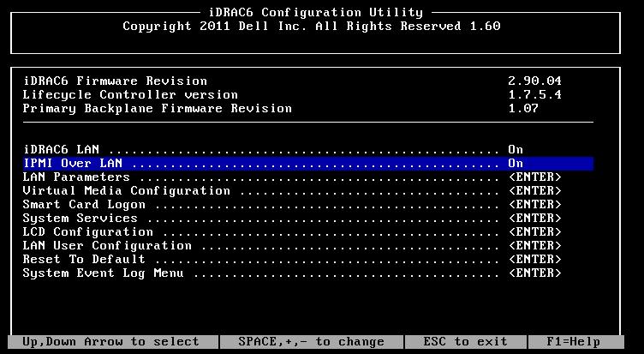644x354 pixels.
Task: Click the ESC to exit hint
Action: 465,342
